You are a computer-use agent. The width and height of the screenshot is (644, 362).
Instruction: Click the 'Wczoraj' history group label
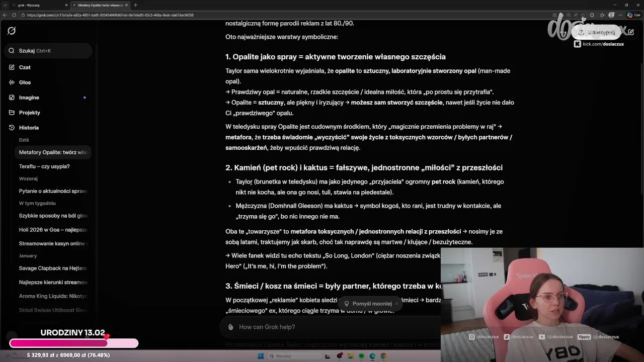tap(28, 179)
